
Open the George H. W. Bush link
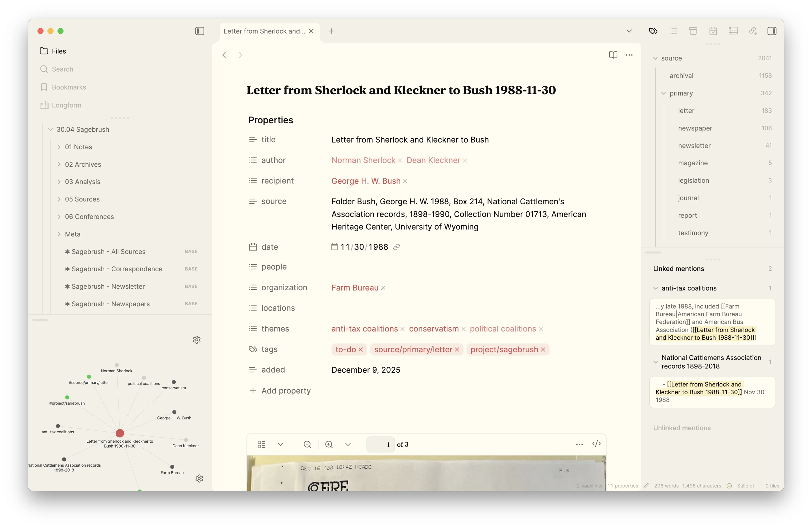click(365, 181)
